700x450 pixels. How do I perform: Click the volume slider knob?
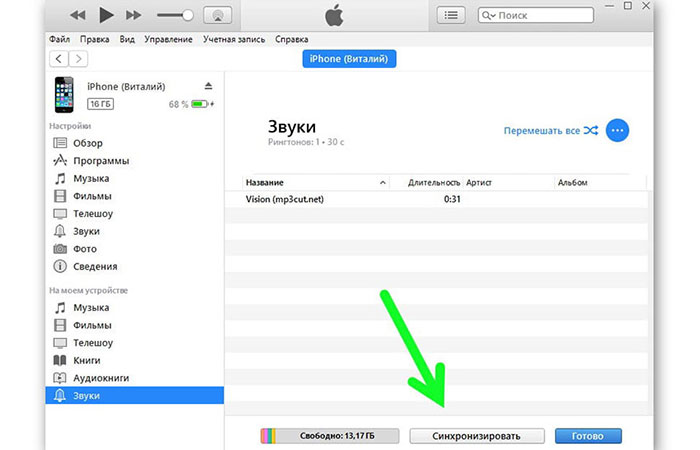pos(188,15)
